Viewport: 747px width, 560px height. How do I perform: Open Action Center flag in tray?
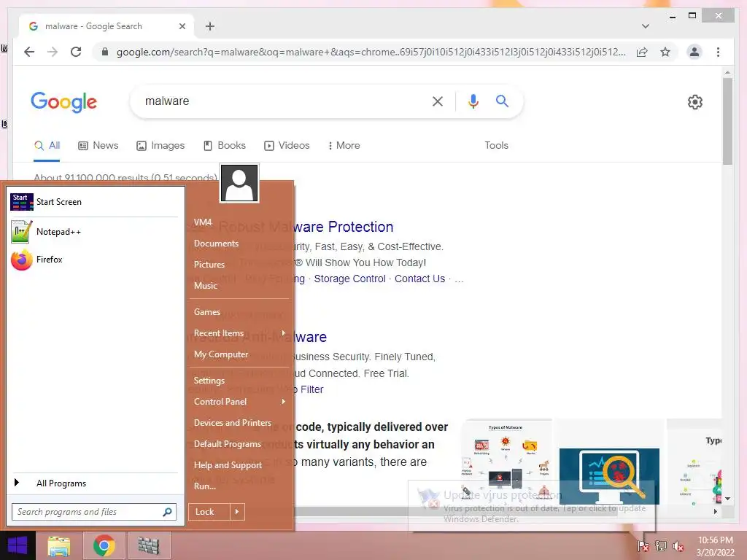pos(643,546)
